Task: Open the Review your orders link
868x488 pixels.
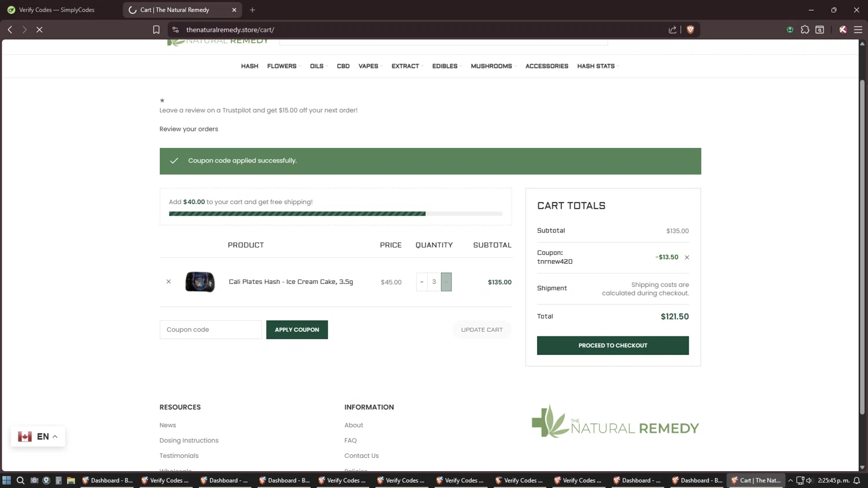Action: 189,129
